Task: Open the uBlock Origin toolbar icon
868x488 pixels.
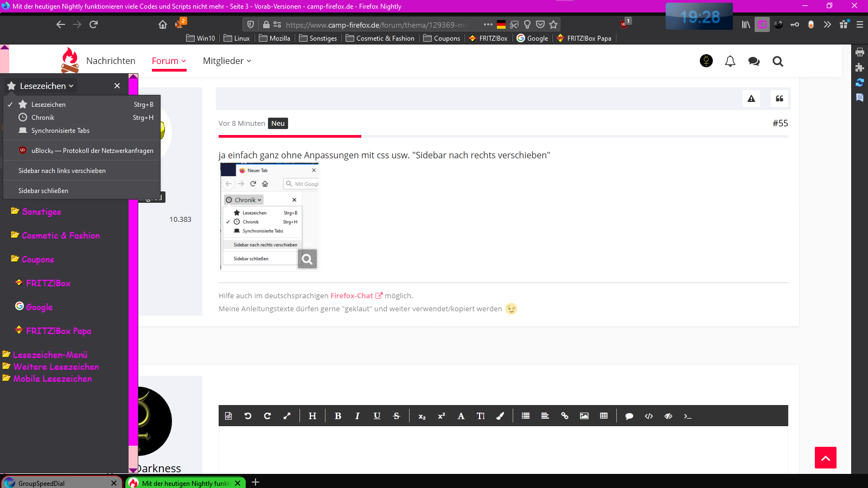Action: (624, 24)
